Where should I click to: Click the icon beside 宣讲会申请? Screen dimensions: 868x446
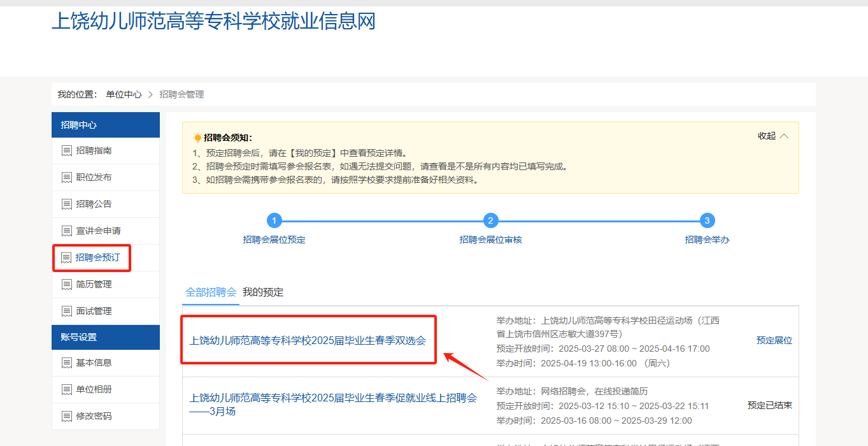point(66,231)
